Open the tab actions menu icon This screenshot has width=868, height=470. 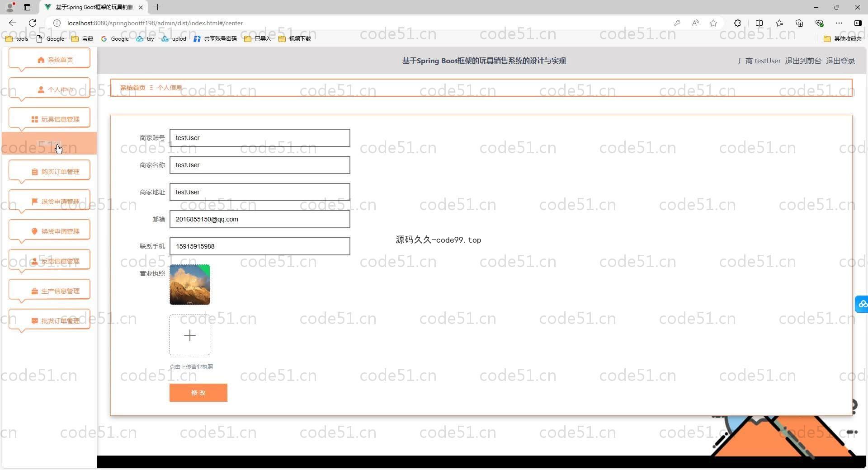pyautogui.click(x=27, y=7)
